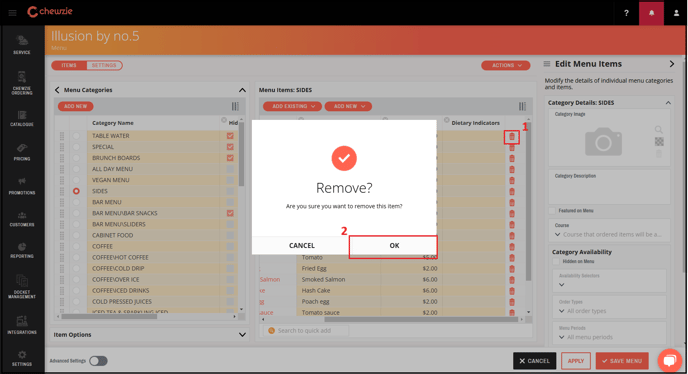Delete the Hash Cake item trash icon
Image resolution: width=688 pixels, height=374 pixels.
point(512,291)
